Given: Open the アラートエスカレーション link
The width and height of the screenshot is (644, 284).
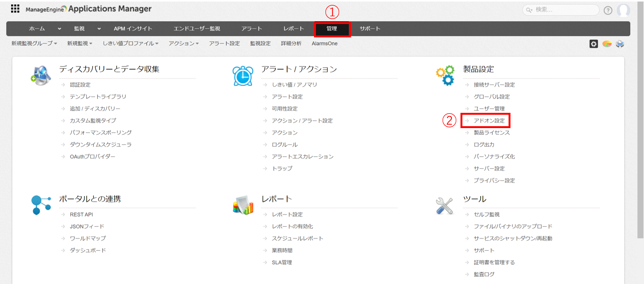Looking at the screenshot, I should (303, 157).
